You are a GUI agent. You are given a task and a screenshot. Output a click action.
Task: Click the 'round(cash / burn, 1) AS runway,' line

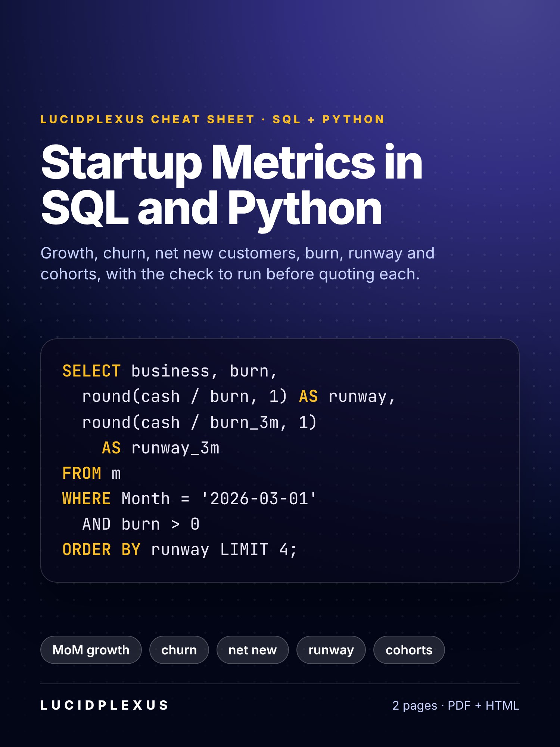[x=238, y=396]
